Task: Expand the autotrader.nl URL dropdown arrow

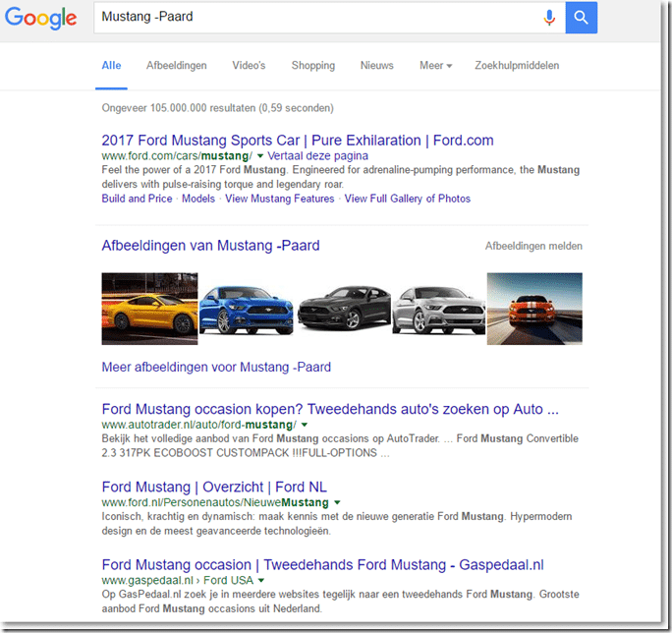Action: (305, 425)
